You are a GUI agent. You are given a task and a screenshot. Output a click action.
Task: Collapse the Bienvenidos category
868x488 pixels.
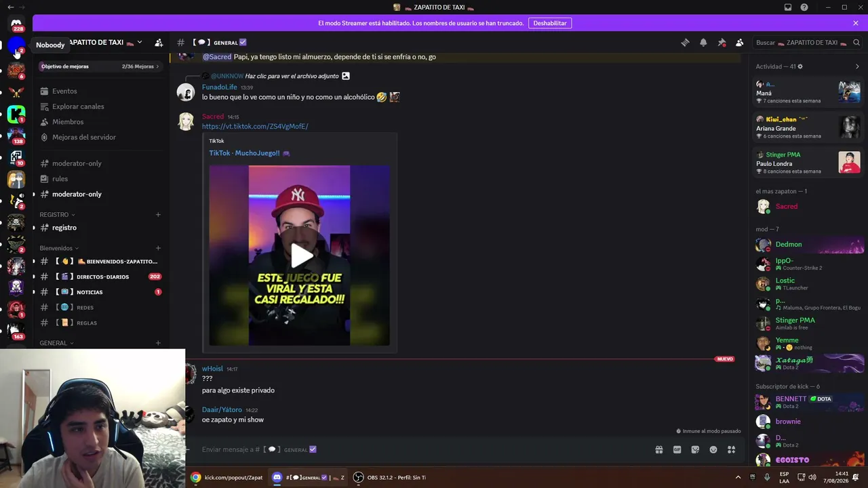pyautogui.click(x=59, y=248)
